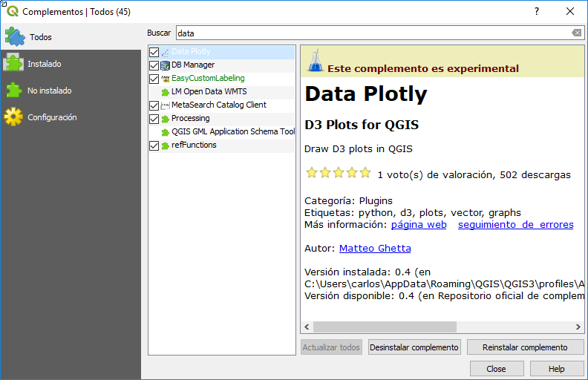Open the Configuración tab
The image size is (588, 380).
point(52,117)
